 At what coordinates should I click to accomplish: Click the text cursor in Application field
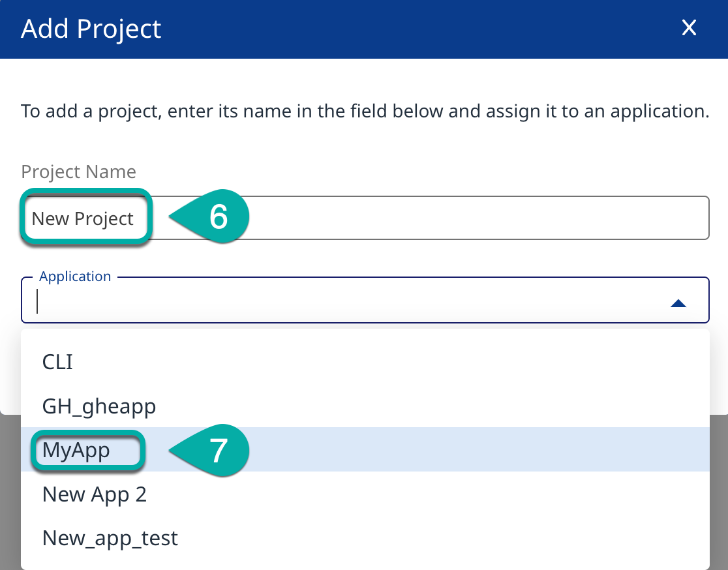point(38,302)
